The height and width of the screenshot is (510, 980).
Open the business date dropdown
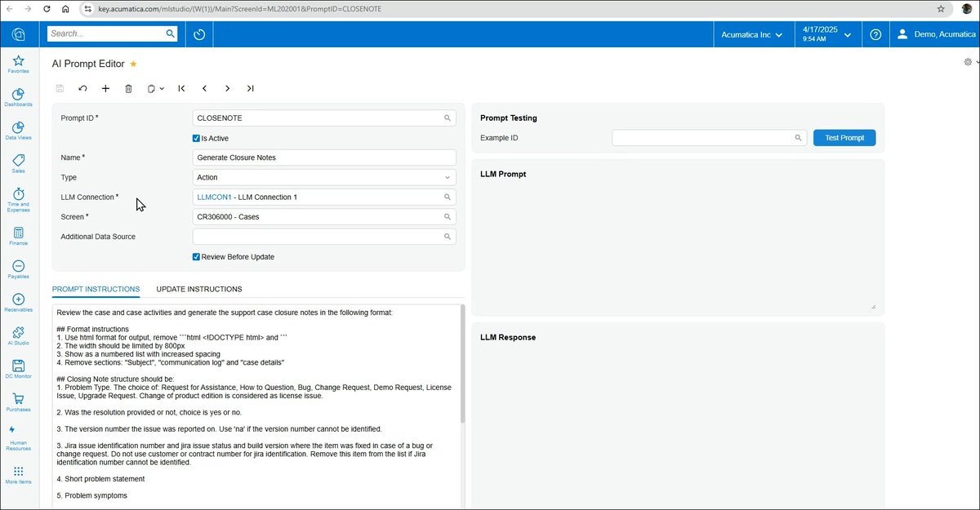(x=826, y=34)
